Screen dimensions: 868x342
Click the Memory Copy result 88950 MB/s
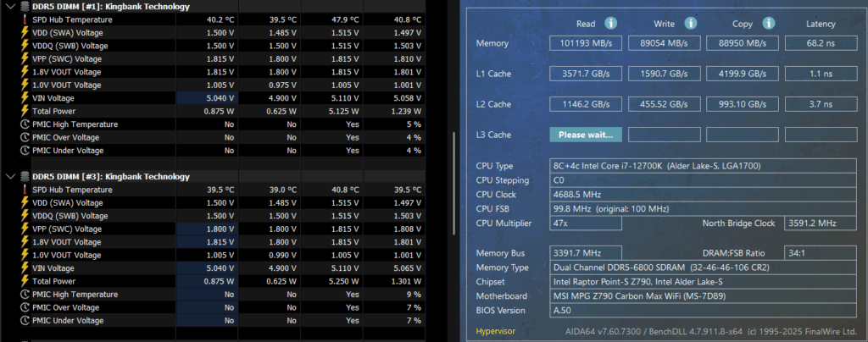pos(743,43)
